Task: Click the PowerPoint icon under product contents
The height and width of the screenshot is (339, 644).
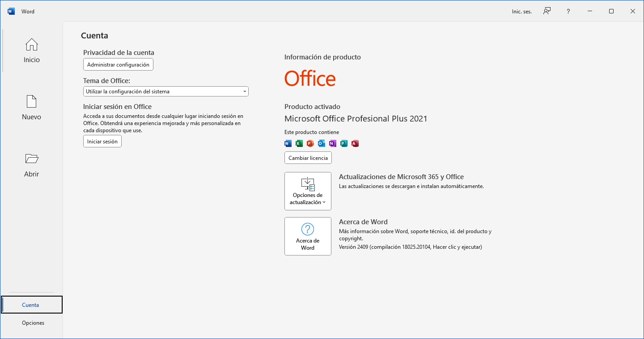Action: tap(310, 143)
